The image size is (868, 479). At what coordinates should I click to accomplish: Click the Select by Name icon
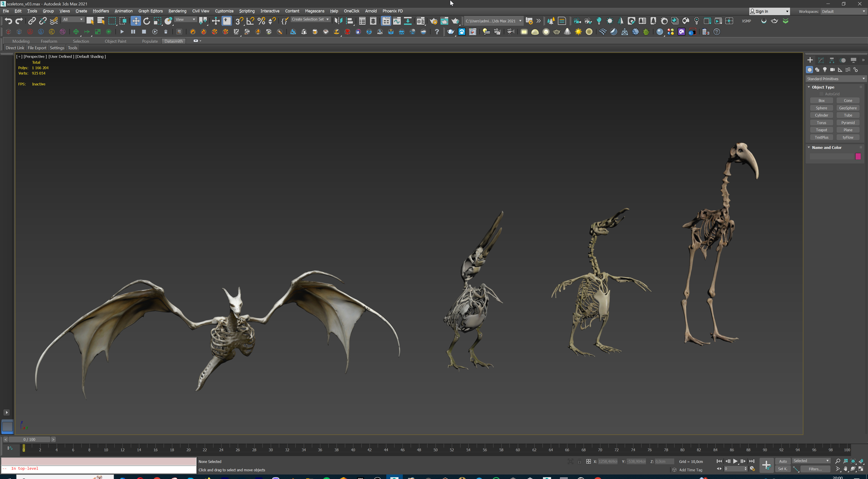click(101, 21)
